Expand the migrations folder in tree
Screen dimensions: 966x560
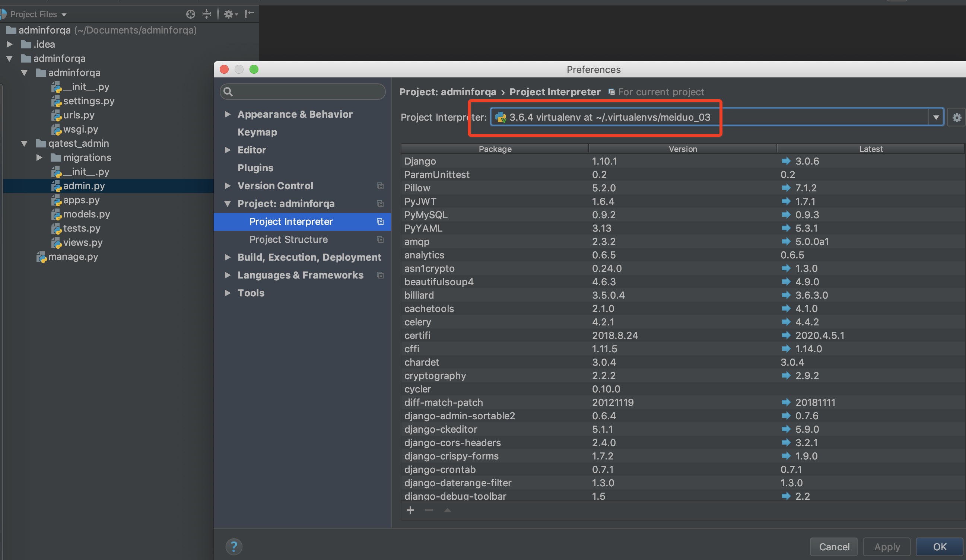click(x=39, y=157)
